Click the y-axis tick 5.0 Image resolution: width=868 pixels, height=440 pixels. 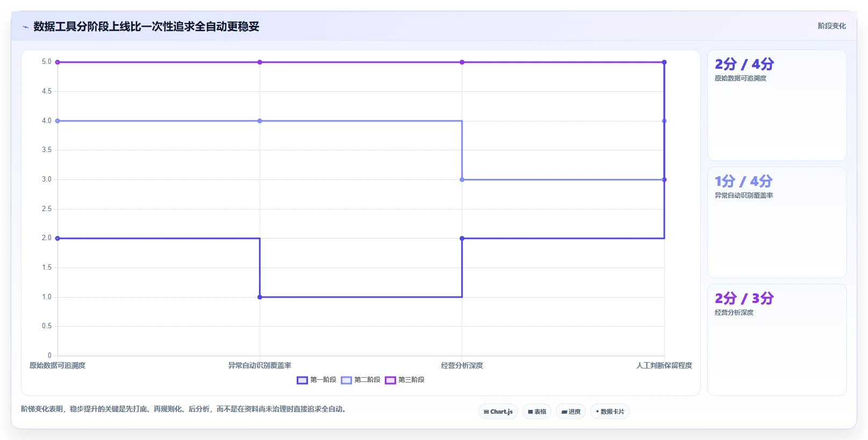click(x=47, y=62)
